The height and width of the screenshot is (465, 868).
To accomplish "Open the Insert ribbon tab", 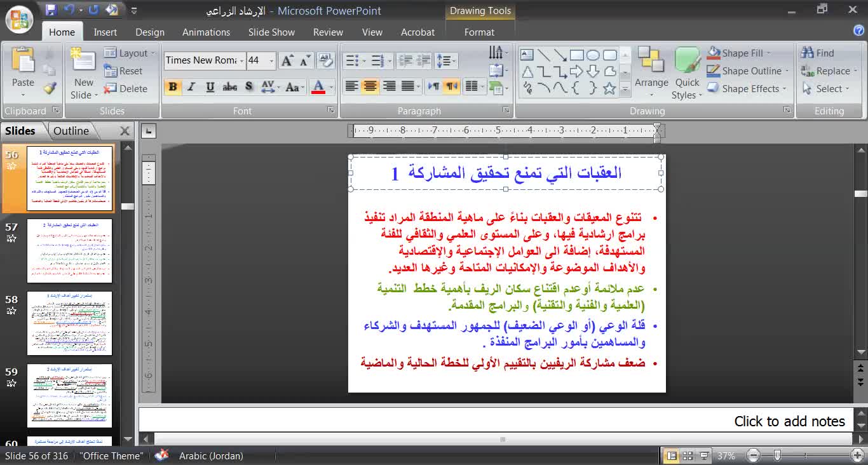I will click(x=105, y=32).
